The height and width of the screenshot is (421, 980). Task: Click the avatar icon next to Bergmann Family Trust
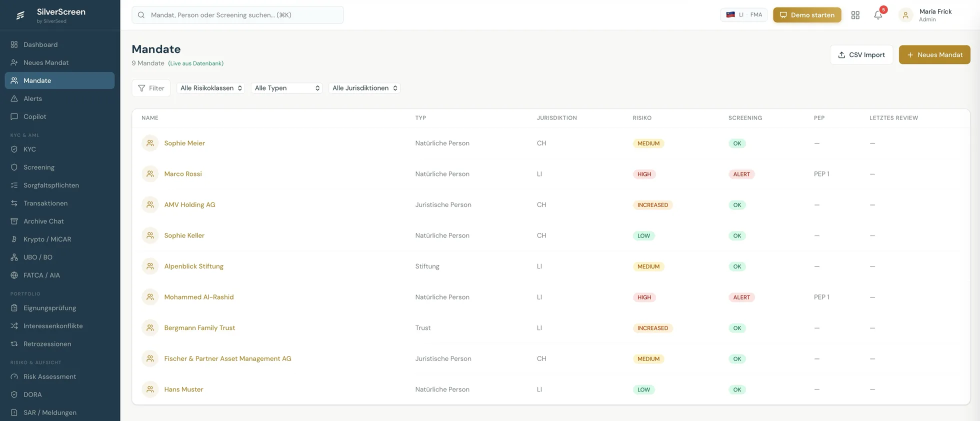[x=150, y=328]
